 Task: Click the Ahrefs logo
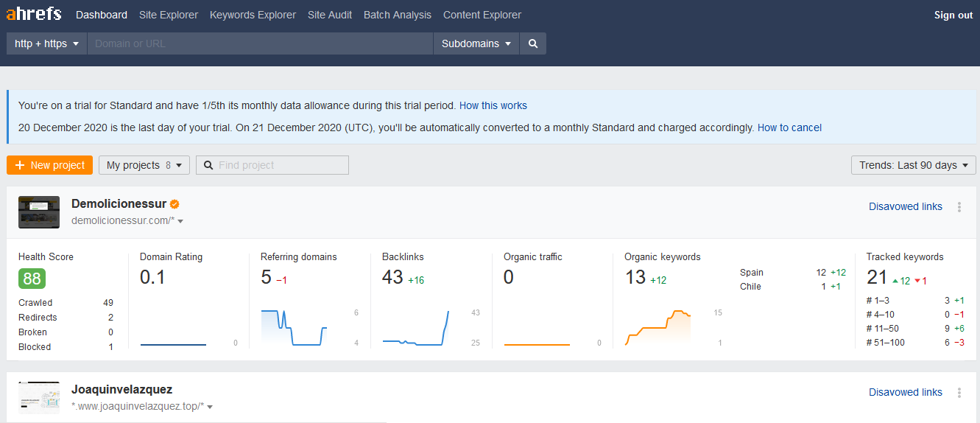click(34, 15)
